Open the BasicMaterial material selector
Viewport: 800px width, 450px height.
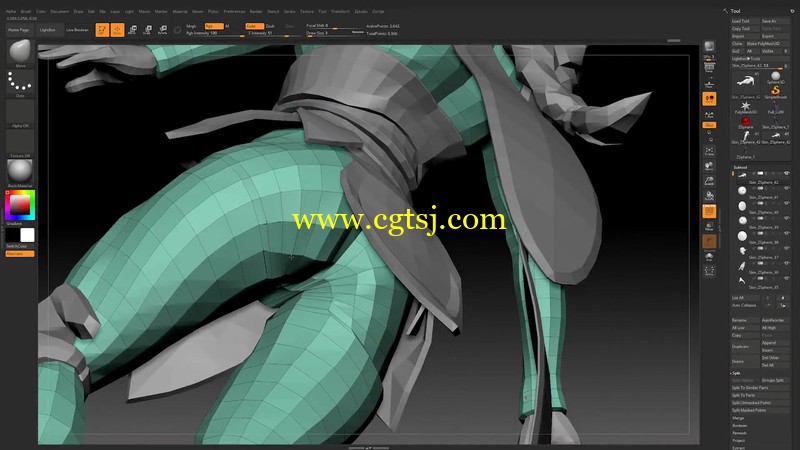click(20, 171)
